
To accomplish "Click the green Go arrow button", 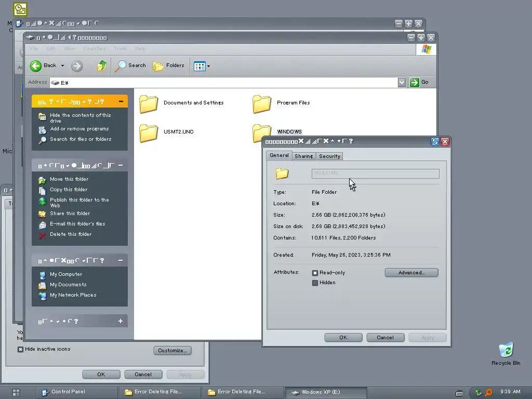I will click(414, 83).
